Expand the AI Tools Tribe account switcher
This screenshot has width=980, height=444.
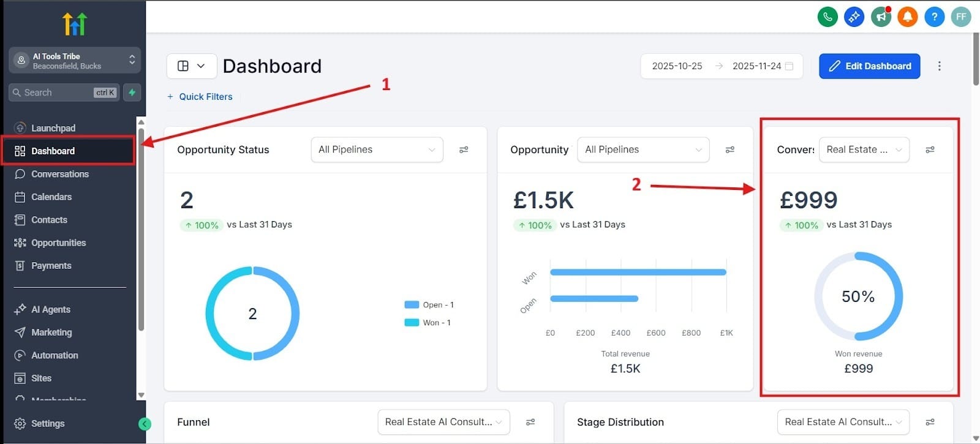coord(75,61)
